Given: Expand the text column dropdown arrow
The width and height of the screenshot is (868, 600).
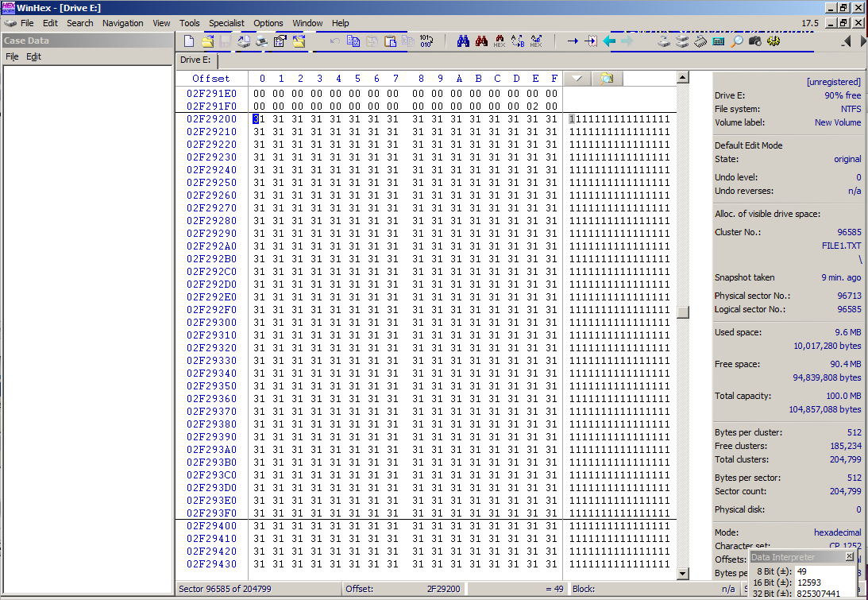Looking at the screenshot, I should [x=577, y=78].
